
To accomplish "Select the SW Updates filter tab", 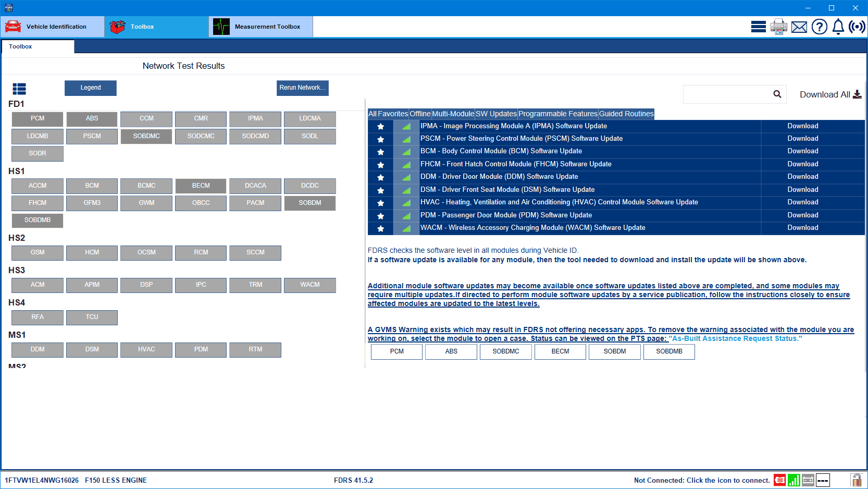I will [496, 114].
